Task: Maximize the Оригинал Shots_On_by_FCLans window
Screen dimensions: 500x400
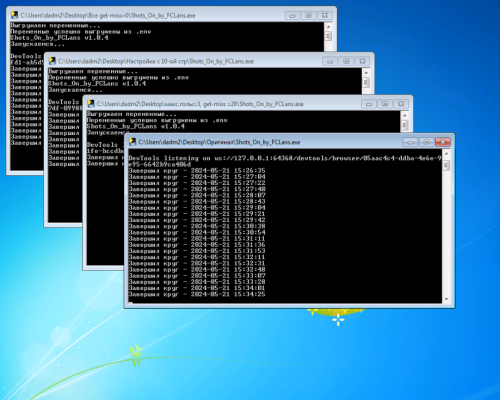Action: (426, 142)
